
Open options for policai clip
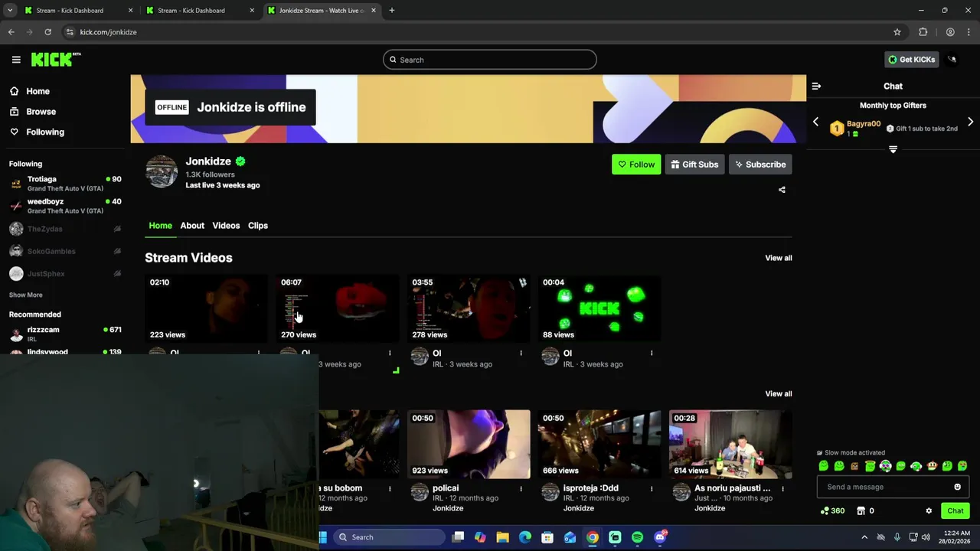coord(521,488)
